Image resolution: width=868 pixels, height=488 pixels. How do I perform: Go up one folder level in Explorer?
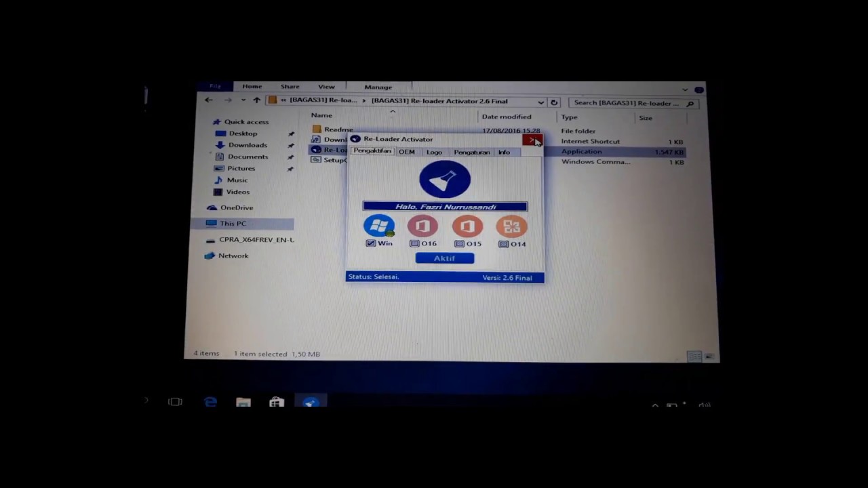[256, 100]
